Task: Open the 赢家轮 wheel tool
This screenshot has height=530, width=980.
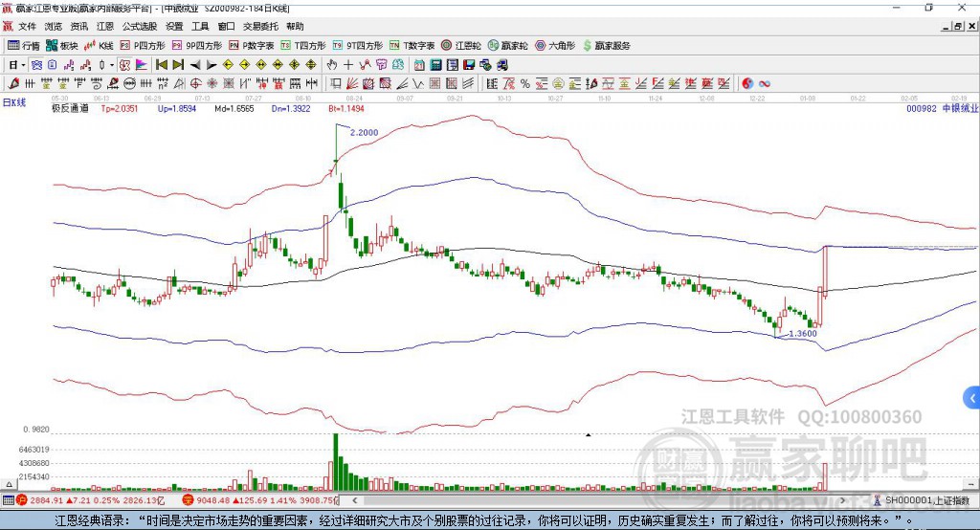Action: 507,46
